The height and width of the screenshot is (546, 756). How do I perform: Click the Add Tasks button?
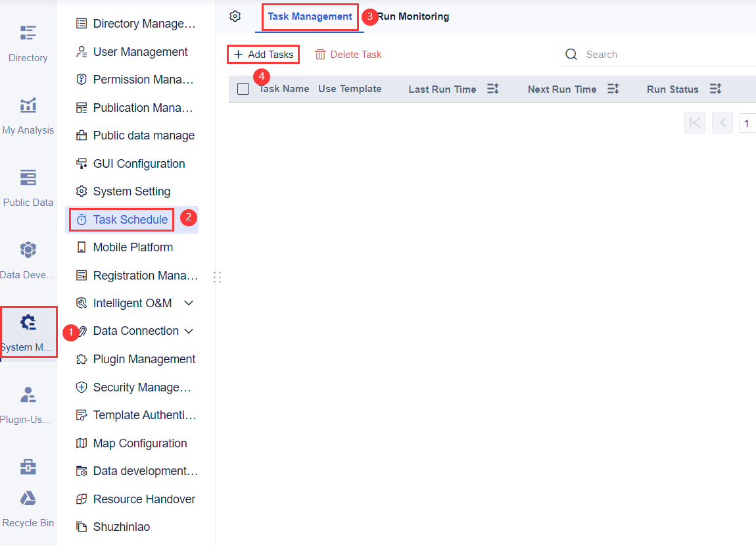pyautogui.click(x=262, y=54)
